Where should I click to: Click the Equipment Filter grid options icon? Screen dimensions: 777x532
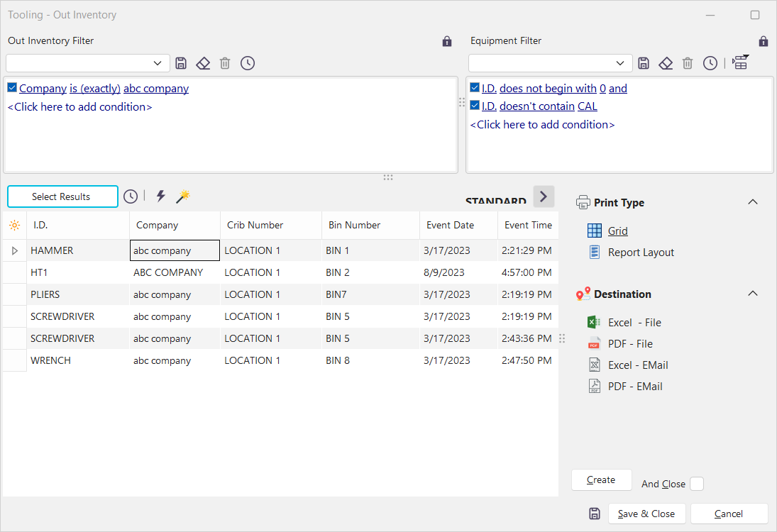(x=740, y=62)
